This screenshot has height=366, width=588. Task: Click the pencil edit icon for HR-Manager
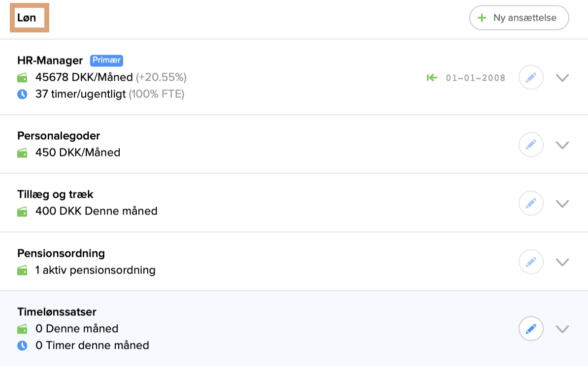[x=531, y=78]
